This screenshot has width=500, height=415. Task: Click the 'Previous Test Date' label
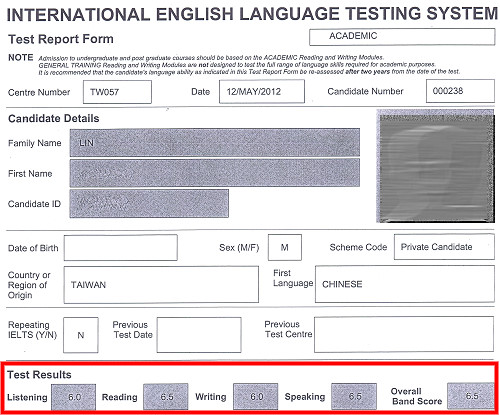click(133, 330)
